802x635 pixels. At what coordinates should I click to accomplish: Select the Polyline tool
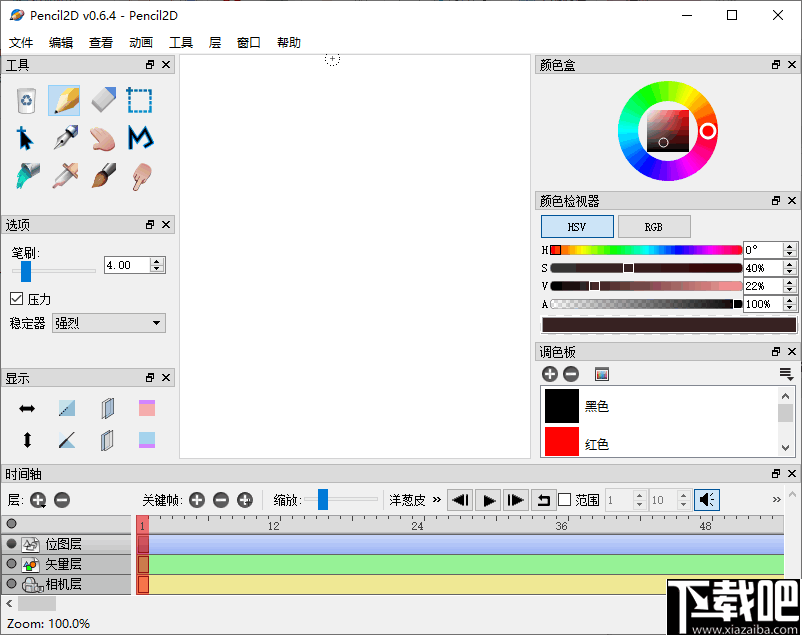tap(139, 138)
